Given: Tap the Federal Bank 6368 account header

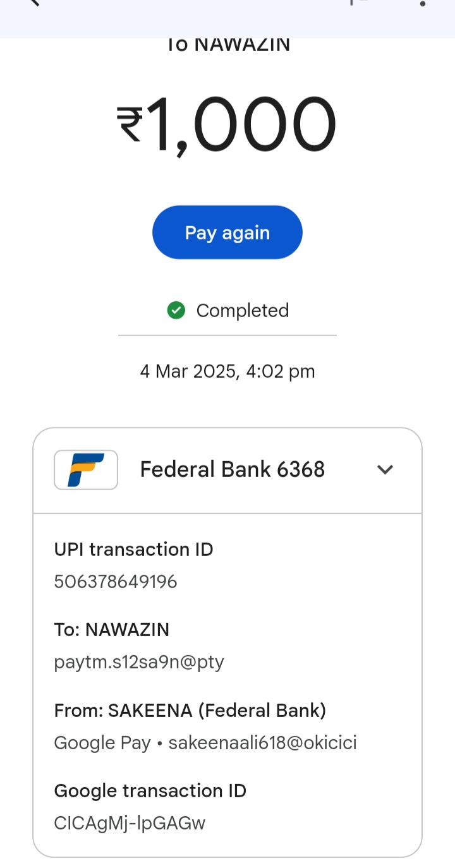Looking at the screenshot, I should 232,469.
